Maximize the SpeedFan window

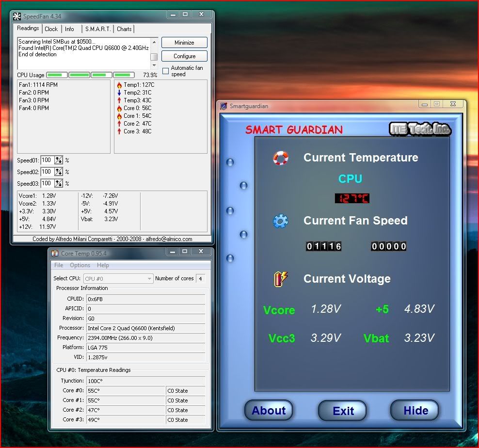tap(185, 14)
